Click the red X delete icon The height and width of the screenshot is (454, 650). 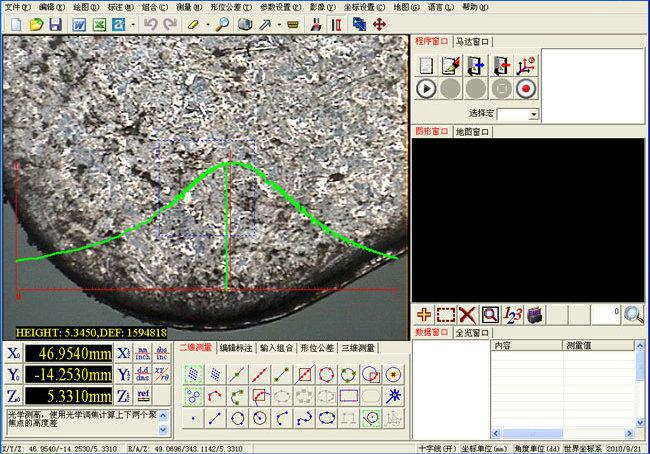(467, 314)
